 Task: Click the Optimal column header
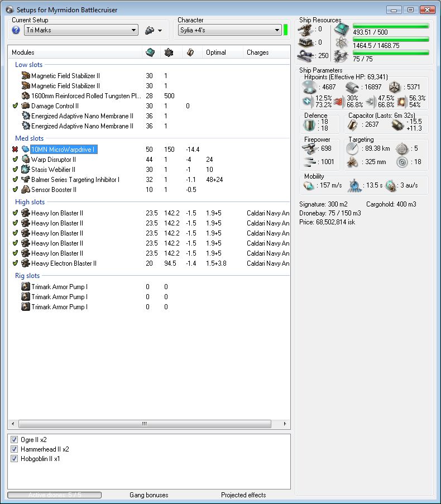coord(215,52)
